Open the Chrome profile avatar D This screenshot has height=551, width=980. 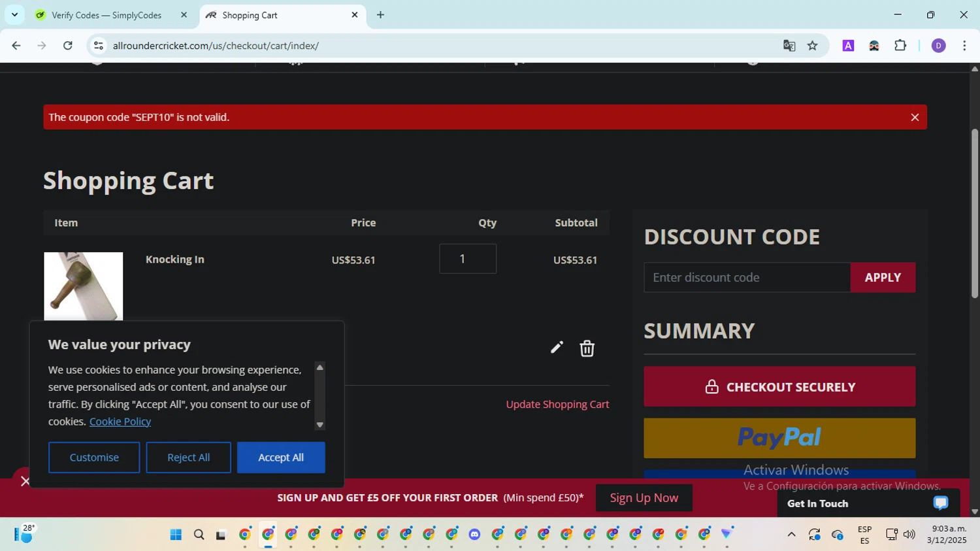coord(938,46)
